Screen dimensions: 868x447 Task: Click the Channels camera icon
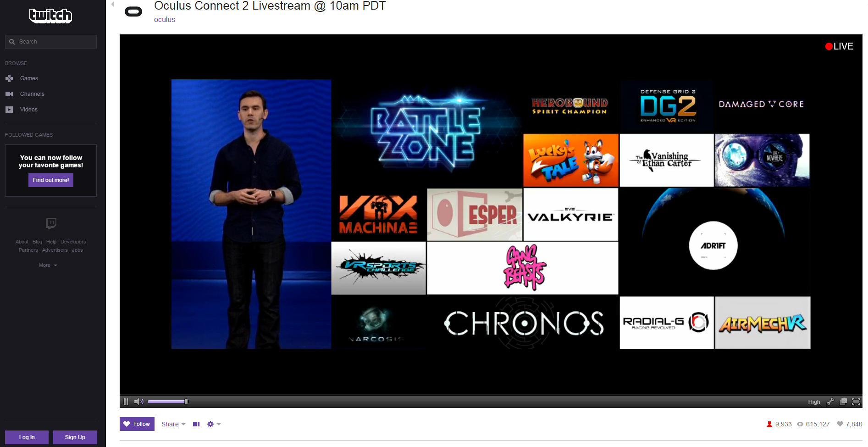click(x=9, y=94)
